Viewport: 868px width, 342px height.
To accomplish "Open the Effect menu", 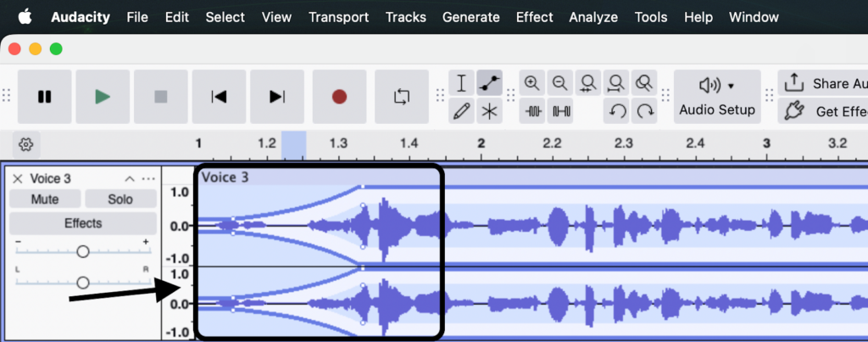I will 534,17.
